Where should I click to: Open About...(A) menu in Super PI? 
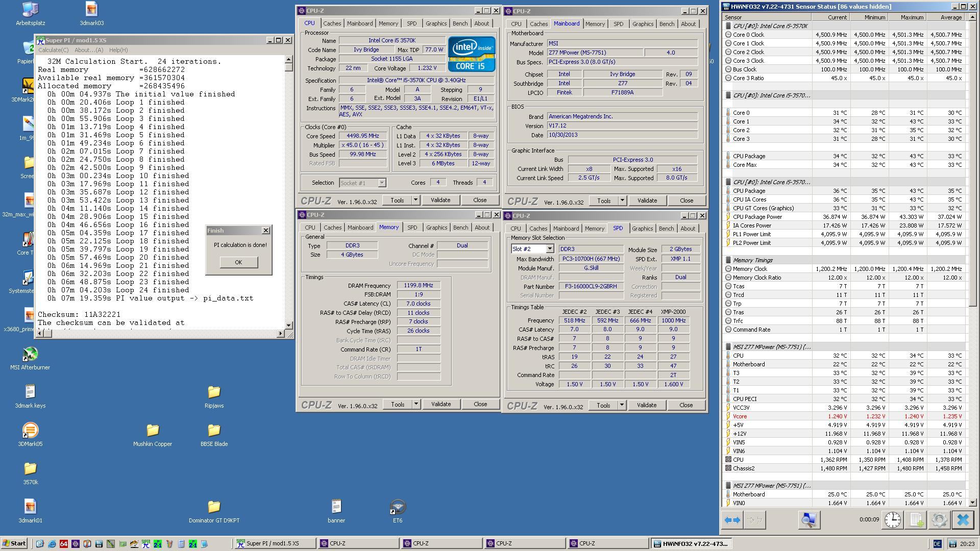[x=89, y=50]
